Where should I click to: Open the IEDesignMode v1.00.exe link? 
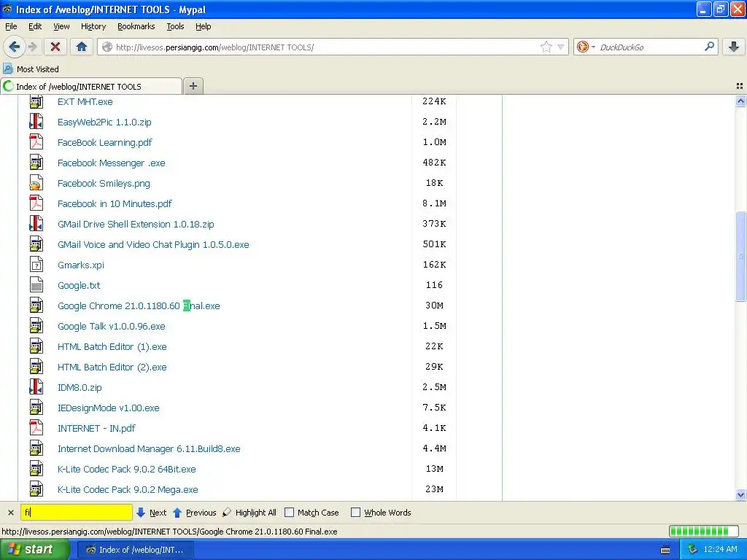(108, 408)
